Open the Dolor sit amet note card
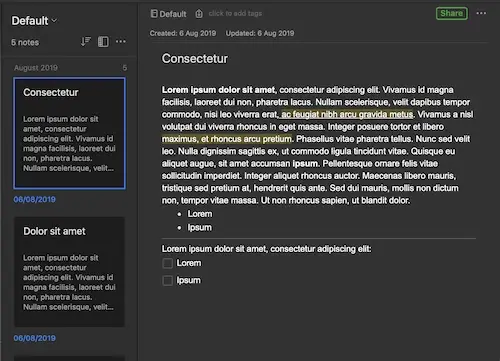Viewport: 500px width, 361px height. [x=69, y=272]
